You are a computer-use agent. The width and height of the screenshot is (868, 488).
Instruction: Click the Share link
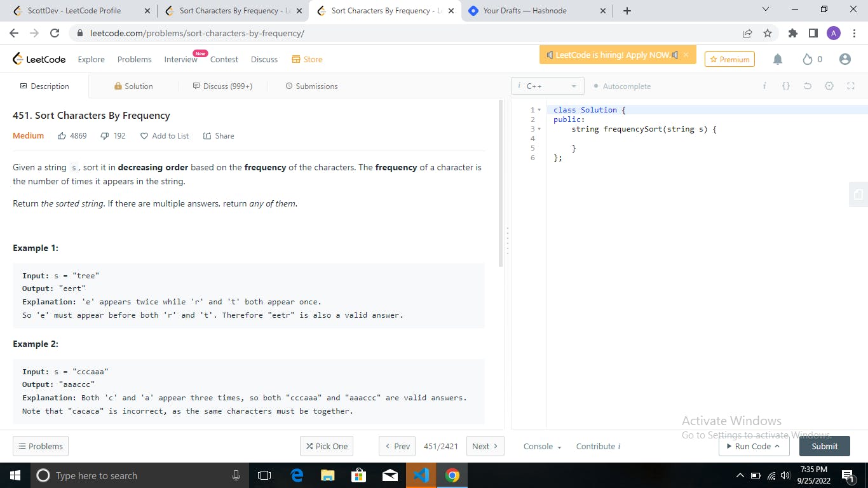219,136
